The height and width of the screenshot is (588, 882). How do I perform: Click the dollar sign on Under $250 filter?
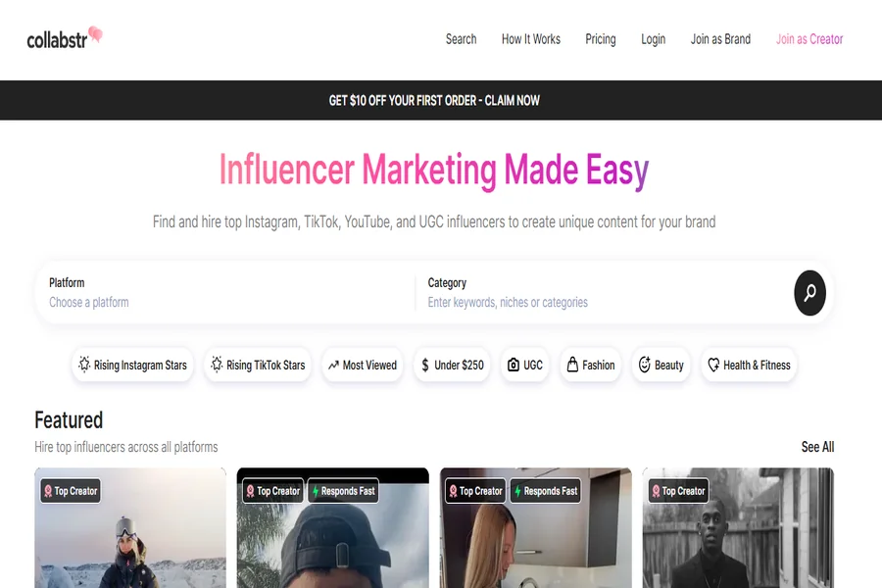[x=425, y=365]
